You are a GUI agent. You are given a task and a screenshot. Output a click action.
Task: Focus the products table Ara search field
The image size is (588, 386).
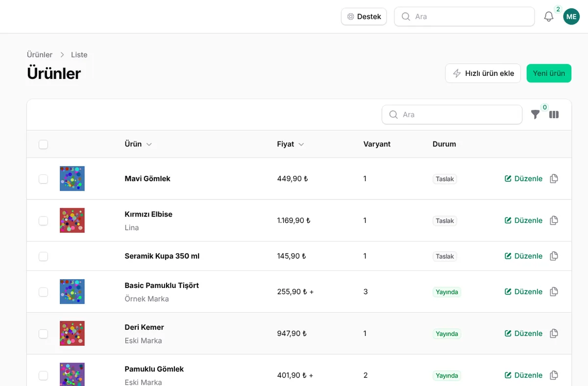452,115
